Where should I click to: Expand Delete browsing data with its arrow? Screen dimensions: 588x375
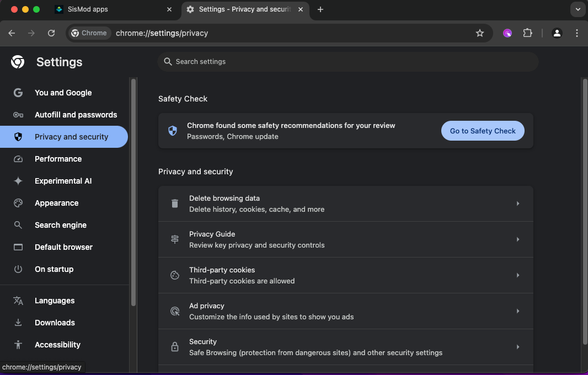[x=518, y=203]
